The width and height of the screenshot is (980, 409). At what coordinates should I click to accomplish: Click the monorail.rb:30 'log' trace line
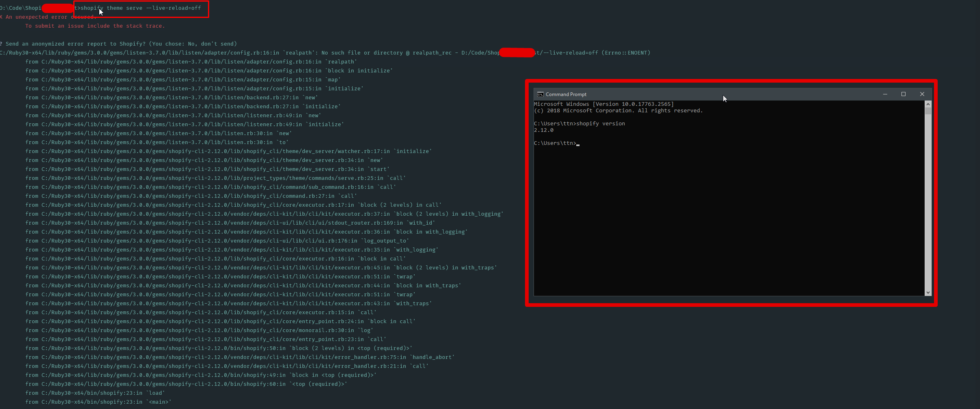point(199,330)
